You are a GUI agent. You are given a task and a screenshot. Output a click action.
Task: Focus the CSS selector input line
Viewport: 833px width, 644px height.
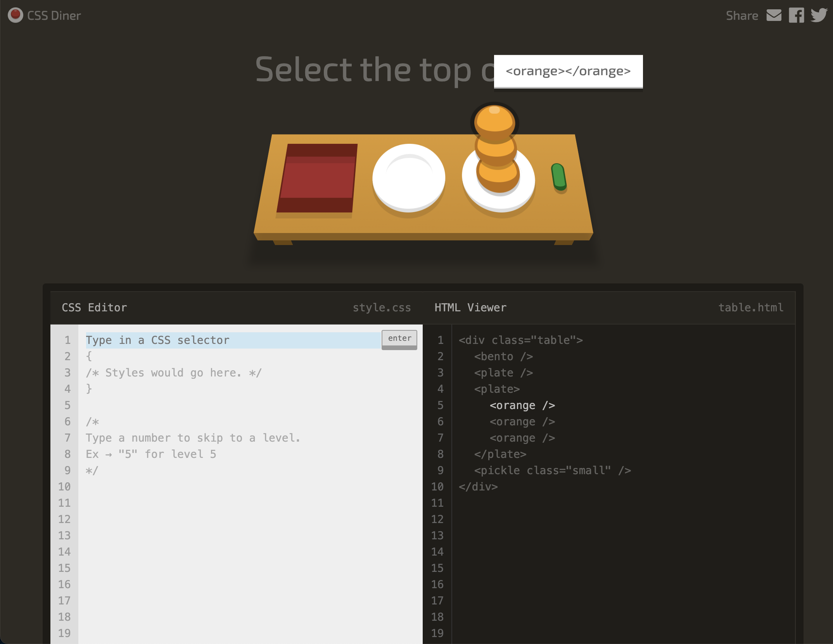pyautogui.click(x=233, y=340)
